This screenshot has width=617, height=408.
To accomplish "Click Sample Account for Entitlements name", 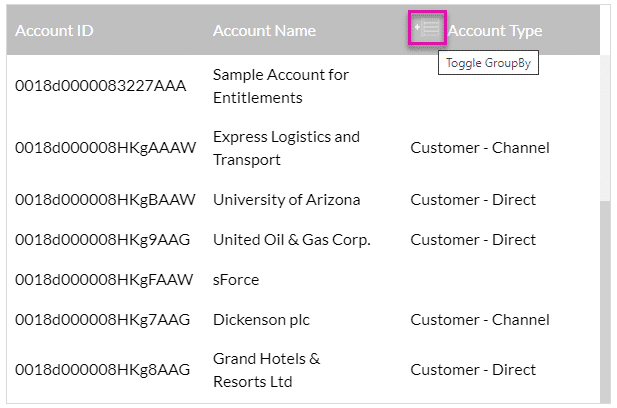I will (281, 86).
